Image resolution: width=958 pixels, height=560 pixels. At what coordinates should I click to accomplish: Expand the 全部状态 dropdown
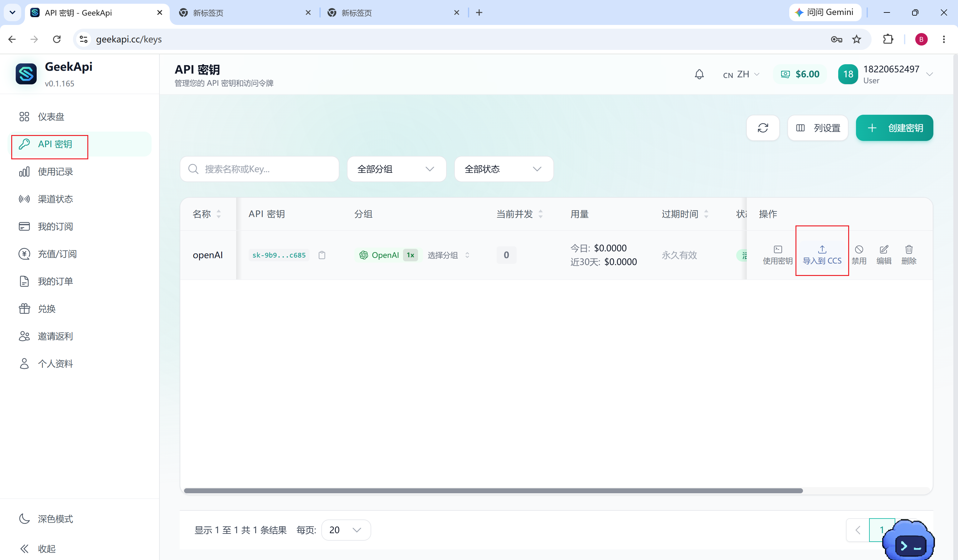tap(503, 169)
